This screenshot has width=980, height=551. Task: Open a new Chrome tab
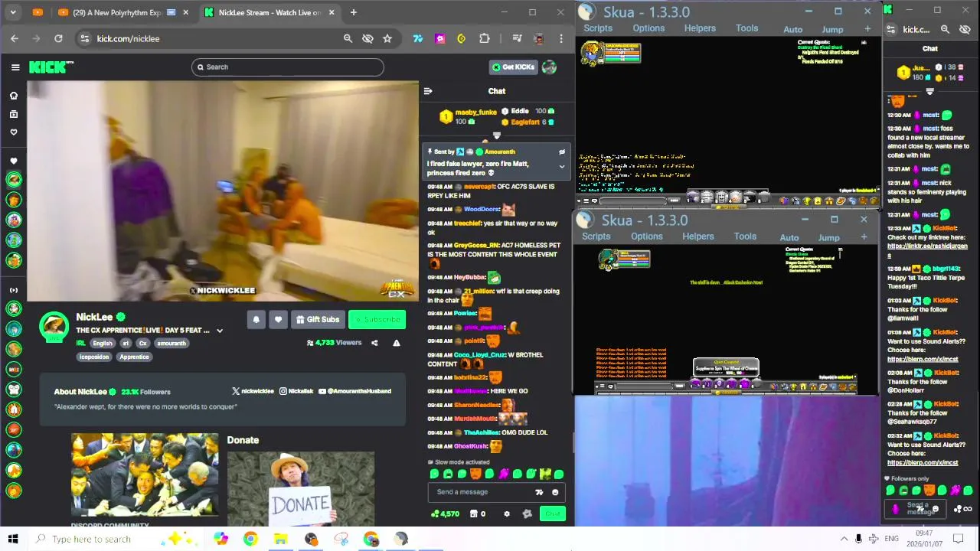click(x=353, y=12)
